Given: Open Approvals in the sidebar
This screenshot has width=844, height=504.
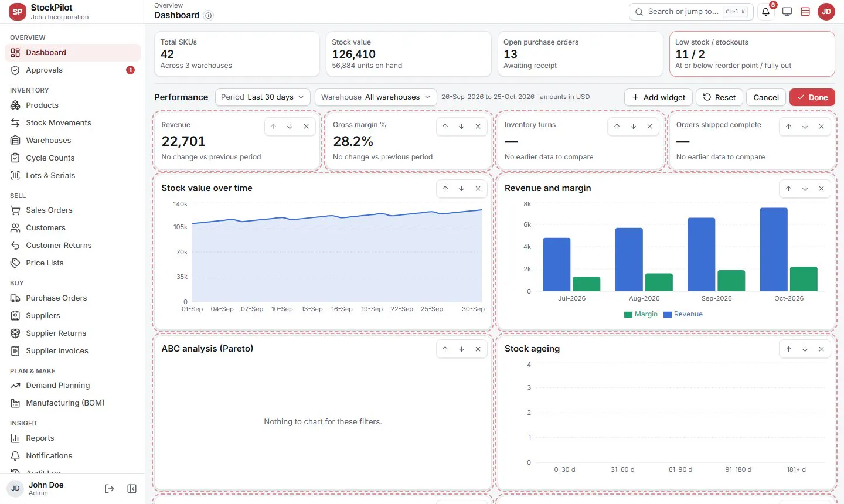Looking at the screenshot, I should [x=73, y=70].
